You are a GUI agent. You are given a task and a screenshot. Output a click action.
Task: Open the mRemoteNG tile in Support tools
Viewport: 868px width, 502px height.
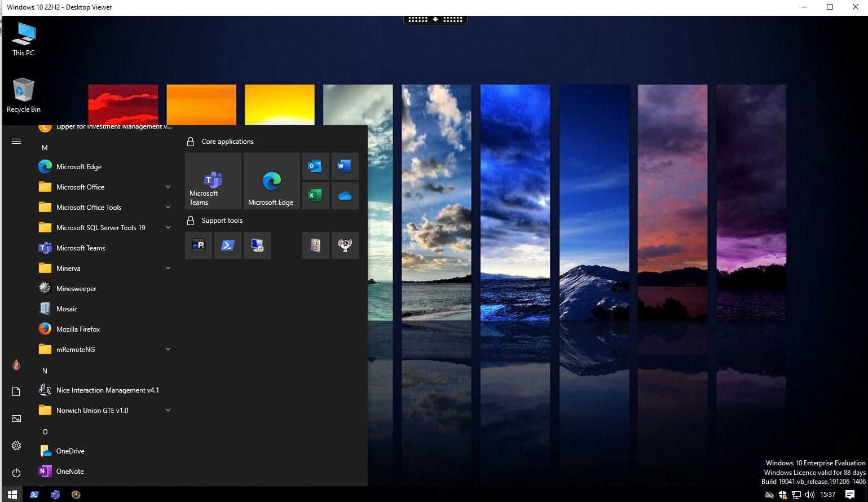click(x=199, y=245)
